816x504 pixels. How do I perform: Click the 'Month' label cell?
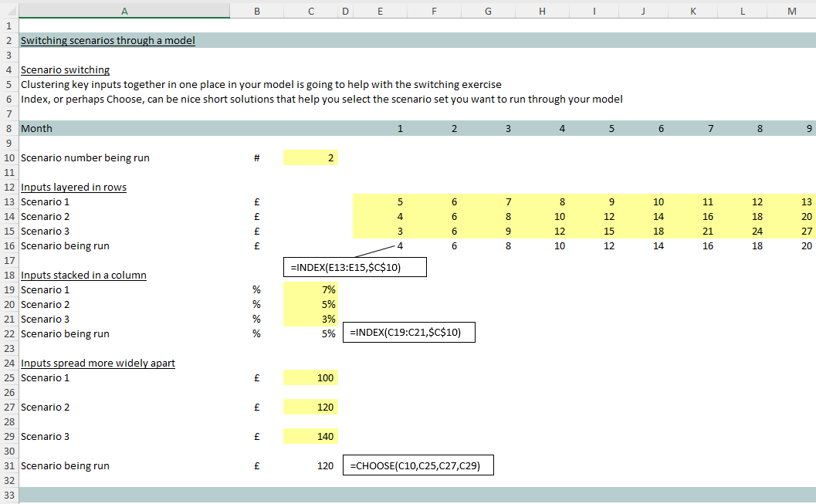click(37, 129)
